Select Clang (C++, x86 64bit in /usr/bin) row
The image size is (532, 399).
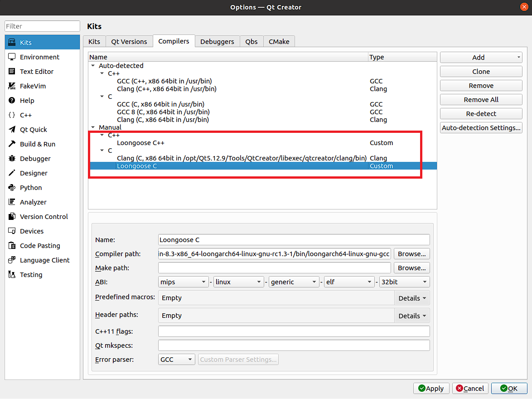(263, 88)
